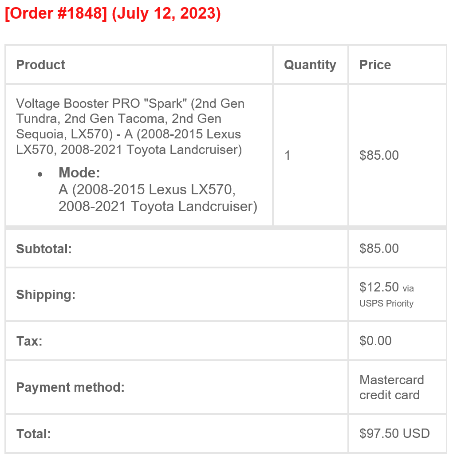Select the Quantity column header

[x=310, y=65]
